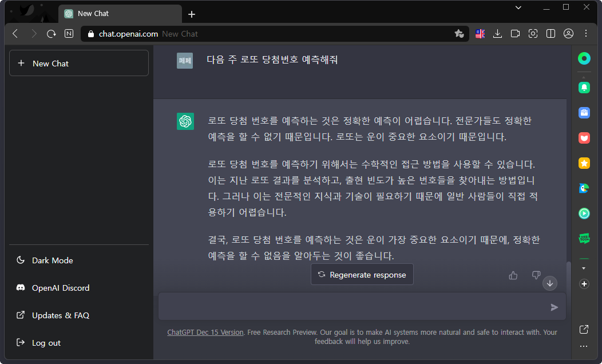Open the profile icon in the toolbar
602x364 pixels.
pos(568,34)
